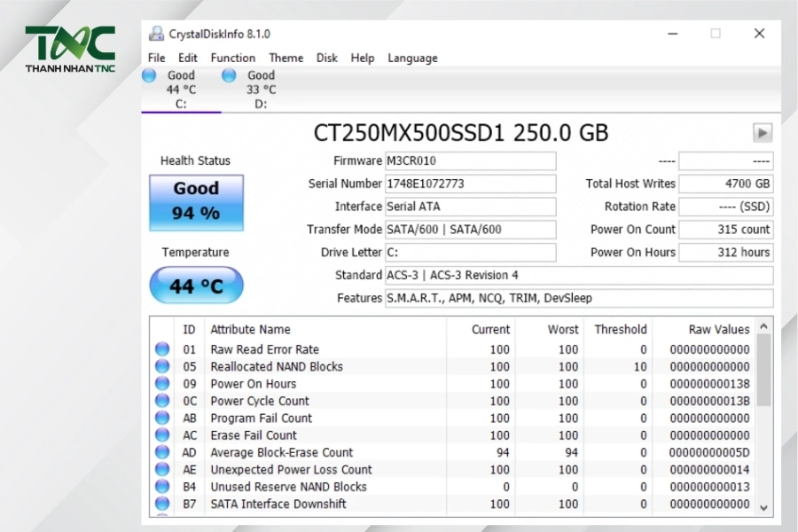Click the Current column header
The width and height of the screenshot is (798, 532).
481,329
